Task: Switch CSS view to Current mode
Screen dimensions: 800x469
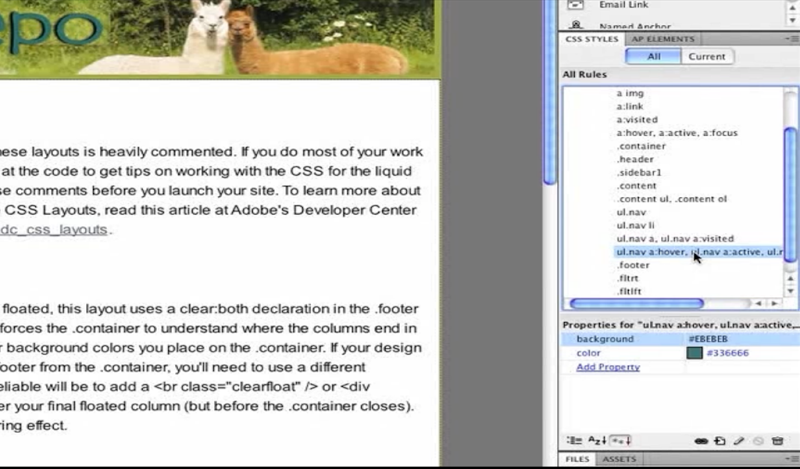Action: [x=706, y=56]
